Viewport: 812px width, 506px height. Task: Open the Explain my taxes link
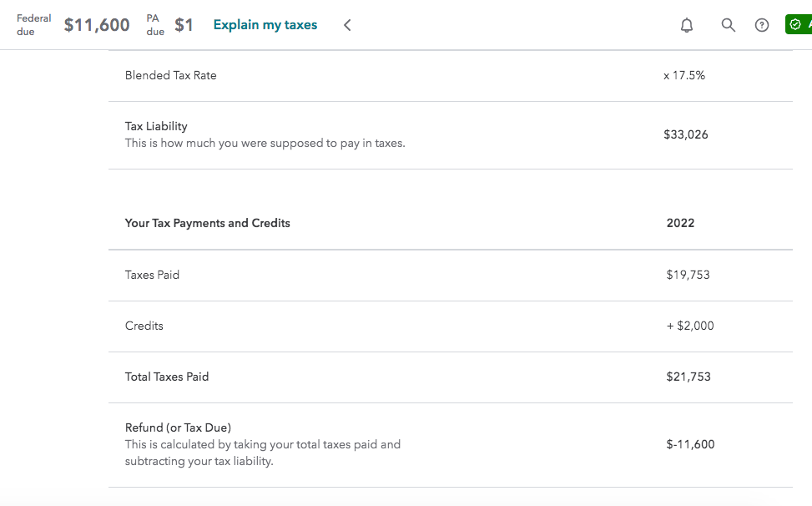(265, 25)
